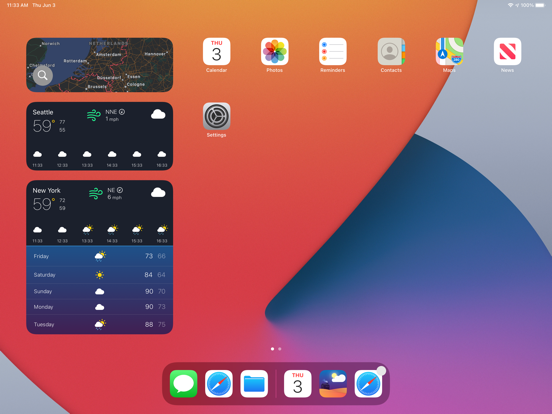Image resolution: width=552 pixels, height=414 pixels.
Task: Open the map widget at Amsterdam
Action: point(109,55)
